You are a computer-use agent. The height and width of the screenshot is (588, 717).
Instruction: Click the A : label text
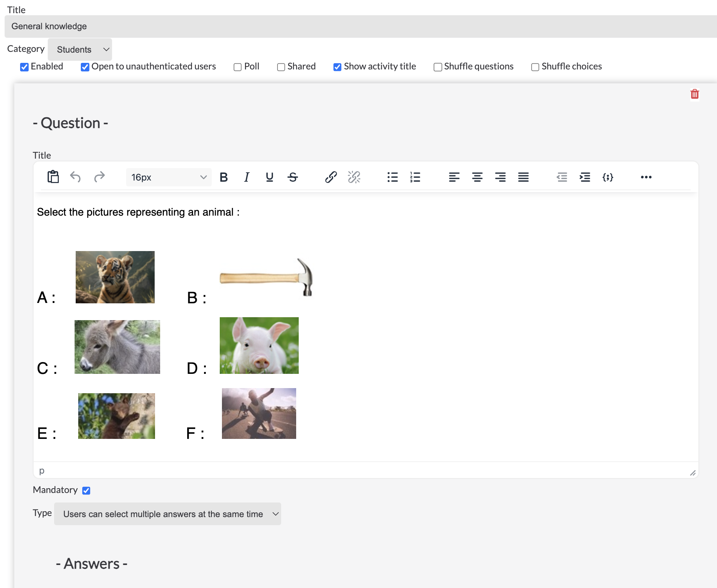pos(46,297)
